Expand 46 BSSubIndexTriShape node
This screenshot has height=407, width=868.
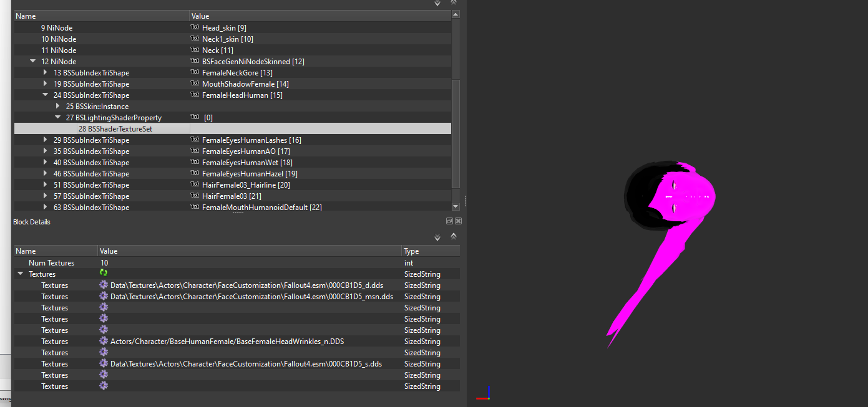[x=45, y=173]
